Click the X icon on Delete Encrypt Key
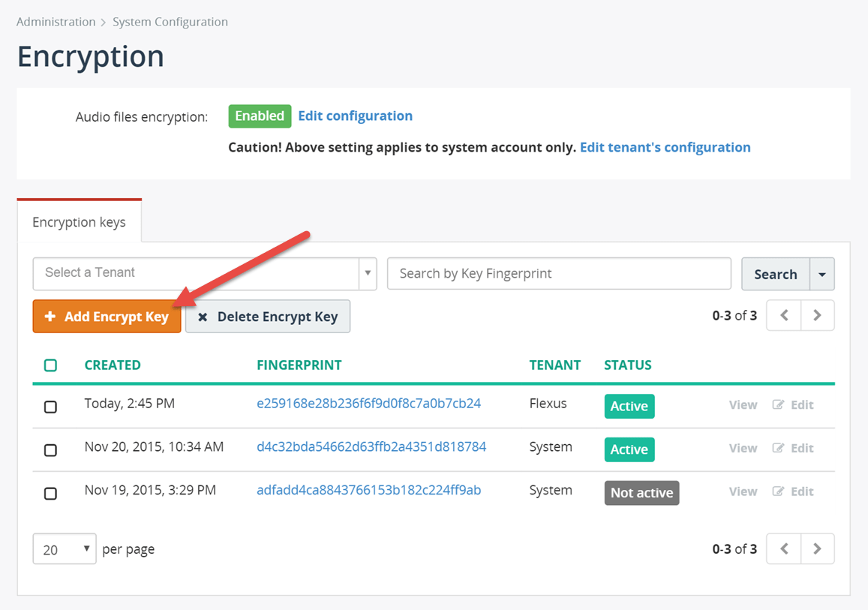This screenshot has width=868, height=610. click(203, 316)
